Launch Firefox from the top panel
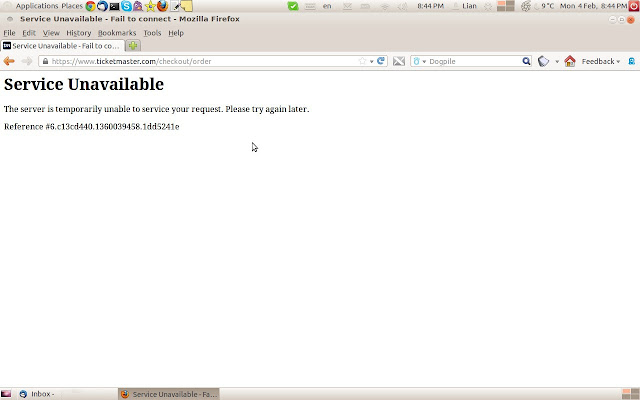 pos(162,6)
